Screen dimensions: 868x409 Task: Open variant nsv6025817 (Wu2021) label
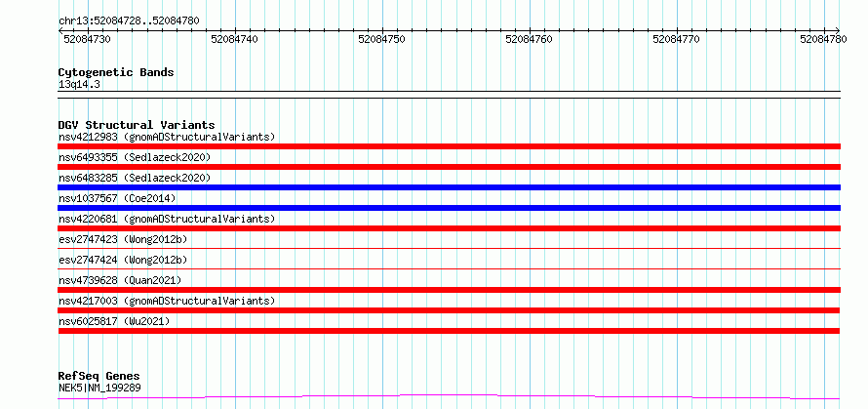coord(114,321)
